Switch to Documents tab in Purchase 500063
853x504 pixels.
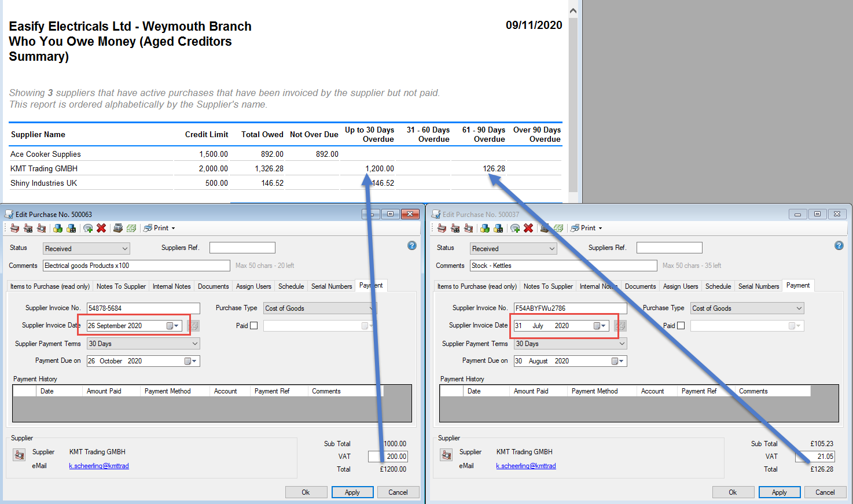pos(213,286)
